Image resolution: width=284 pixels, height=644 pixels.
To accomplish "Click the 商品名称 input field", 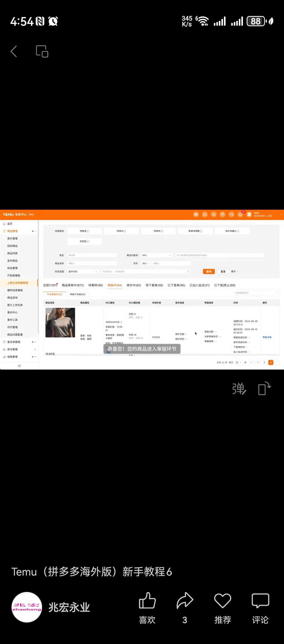I will 92,263.
